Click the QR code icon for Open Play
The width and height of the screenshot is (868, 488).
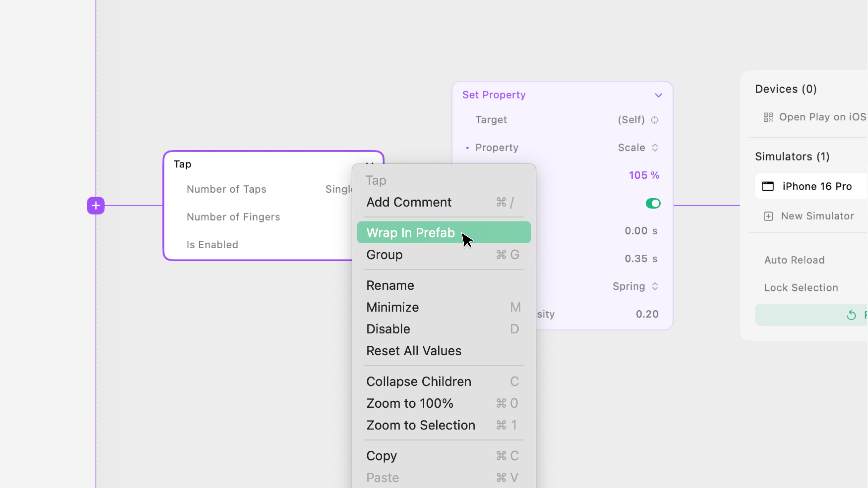pyautogui.click(x=768, y=117)
